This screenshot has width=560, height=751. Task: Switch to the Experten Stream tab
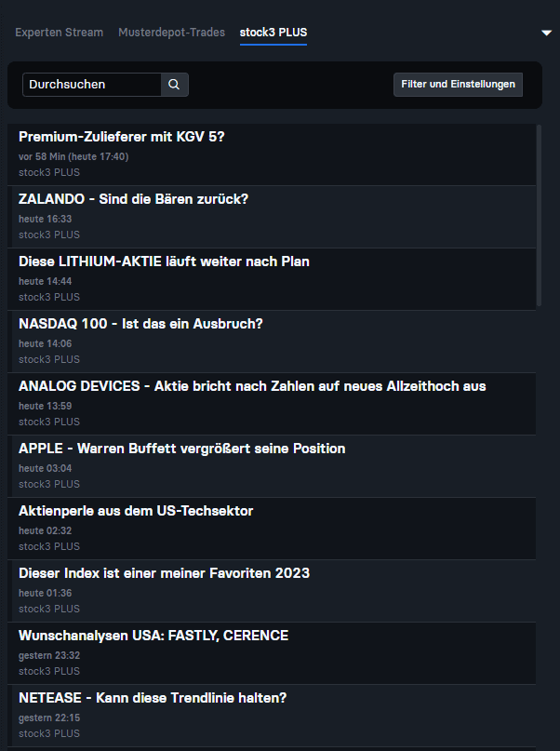[59, 32]
